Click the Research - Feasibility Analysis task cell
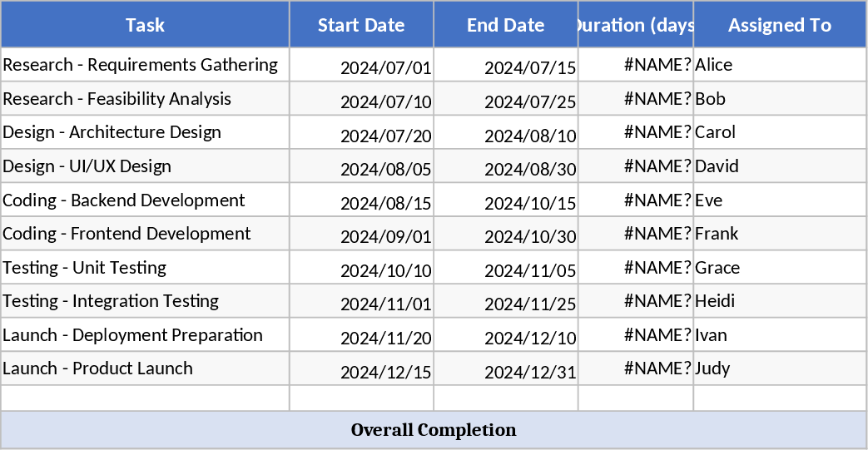This screenshot has height=450, width=868. click(x=145, y=99)
